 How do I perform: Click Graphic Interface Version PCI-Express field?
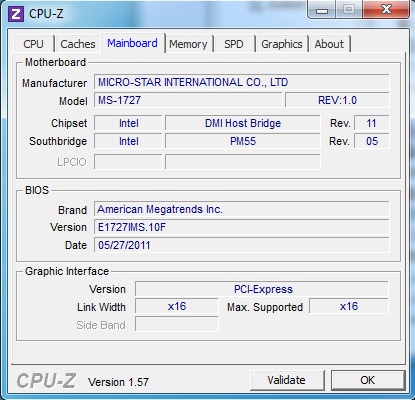262,289
